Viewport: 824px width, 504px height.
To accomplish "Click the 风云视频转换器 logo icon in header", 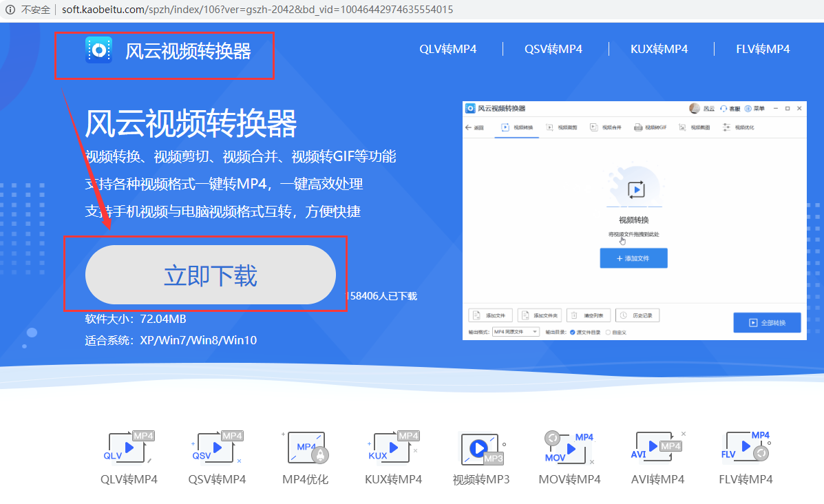I will pos(98,50).
